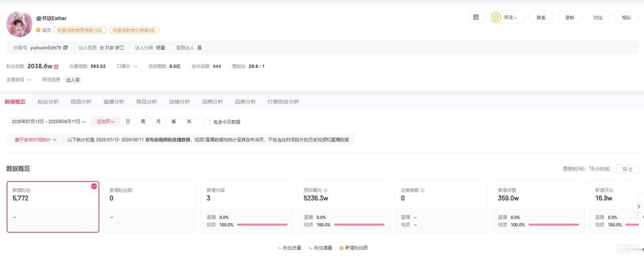The height and width of the screenshot is (259, 644).
Task: Click the help icon next to 总销售额
Action: [x=422, y=191]
